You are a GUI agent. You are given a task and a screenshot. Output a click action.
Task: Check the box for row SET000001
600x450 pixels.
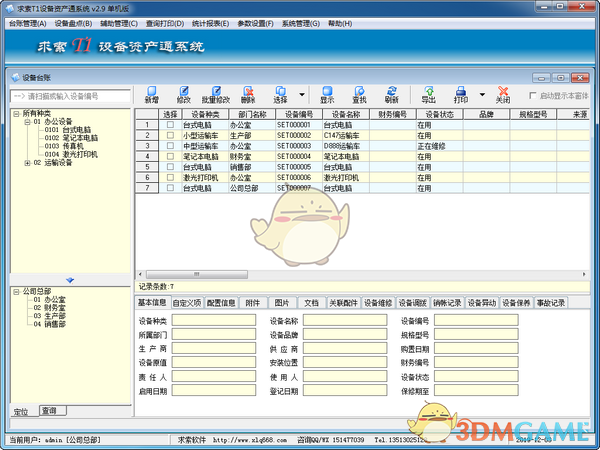[170, 125]
